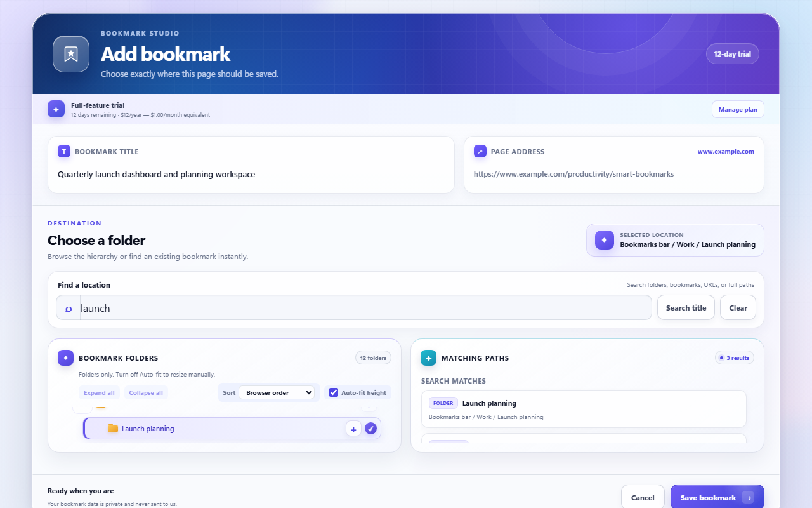
Task: Focus the Find a location search box
Action: pos(365,308)
